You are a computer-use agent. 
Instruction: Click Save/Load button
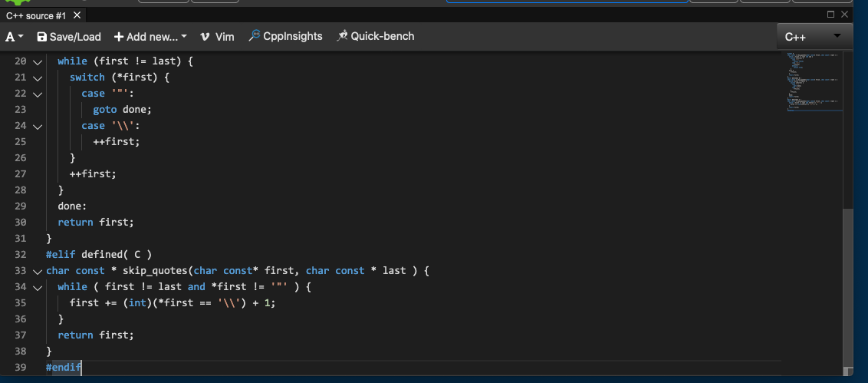(x=69, y=37)
